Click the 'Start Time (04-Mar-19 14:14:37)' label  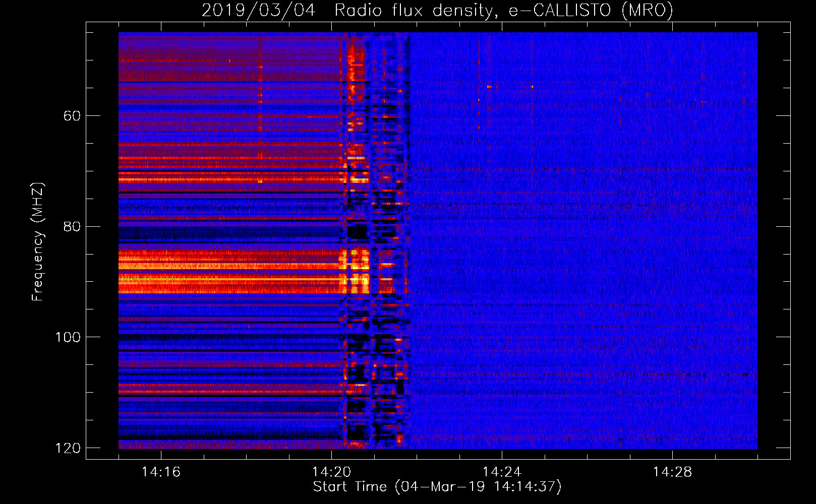point(437,487)
